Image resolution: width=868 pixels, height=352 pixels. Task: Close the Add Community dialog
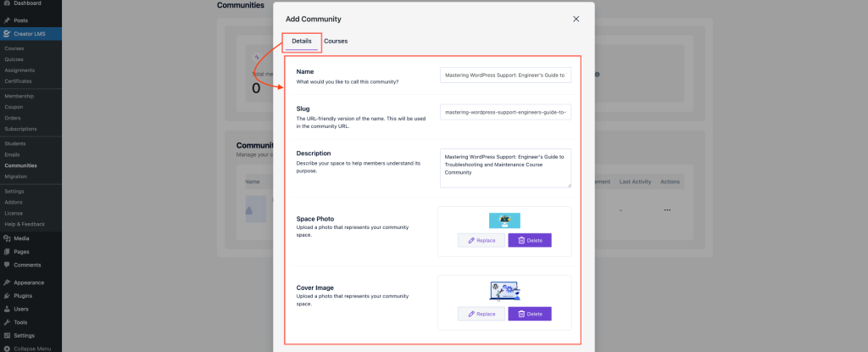[576, 19]
